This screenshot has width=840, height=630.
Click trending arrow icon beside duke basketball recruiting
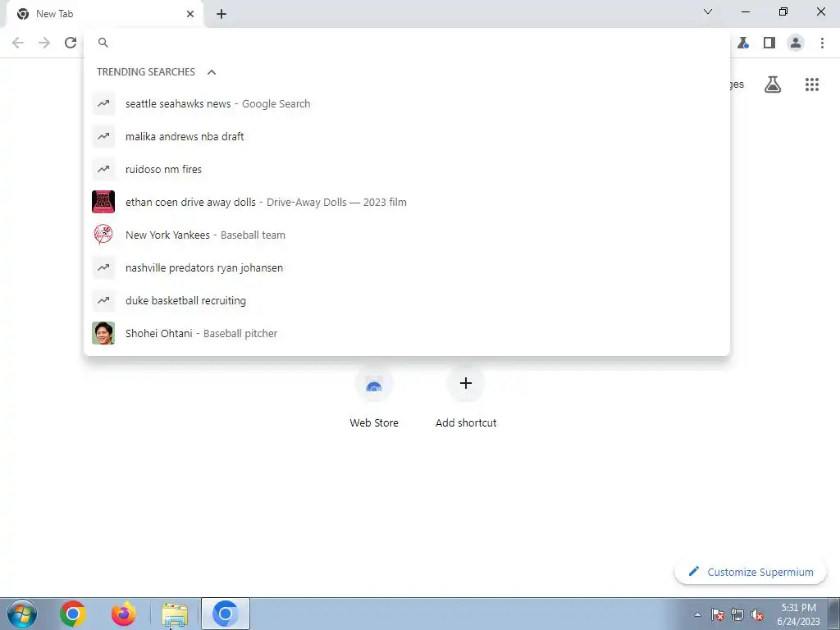coord(103,300)
